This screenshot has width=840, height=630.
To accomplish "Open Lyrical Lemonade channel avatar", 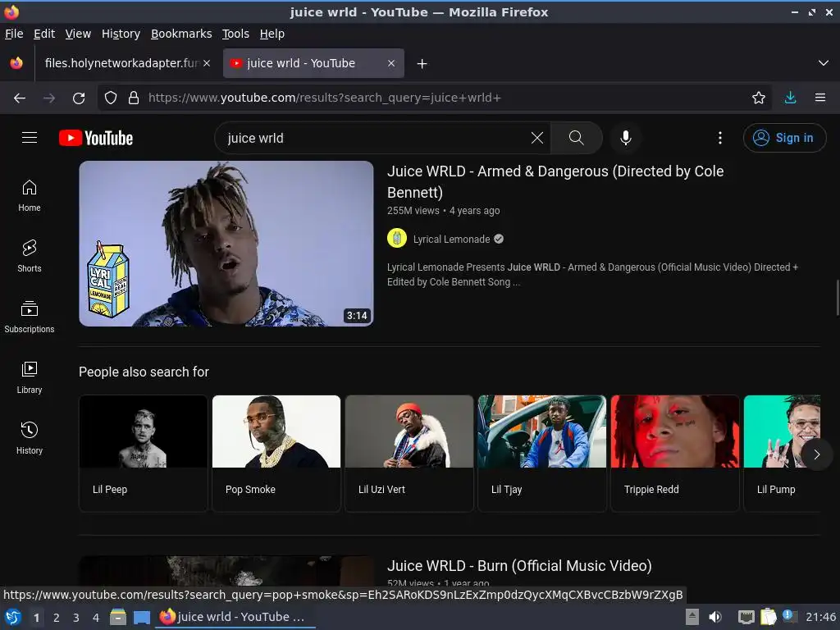I will pos(397,238).
